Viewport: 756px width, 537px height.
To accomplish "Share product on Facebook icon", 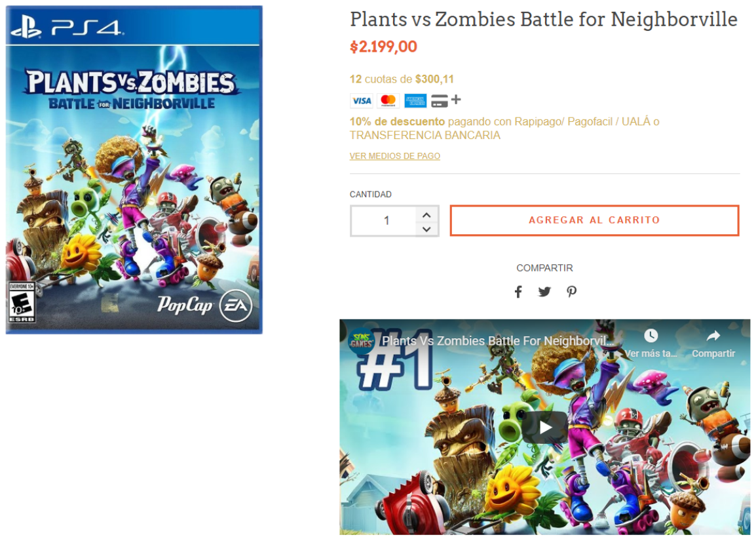I will pyautogui.click(x=518, y=291).
